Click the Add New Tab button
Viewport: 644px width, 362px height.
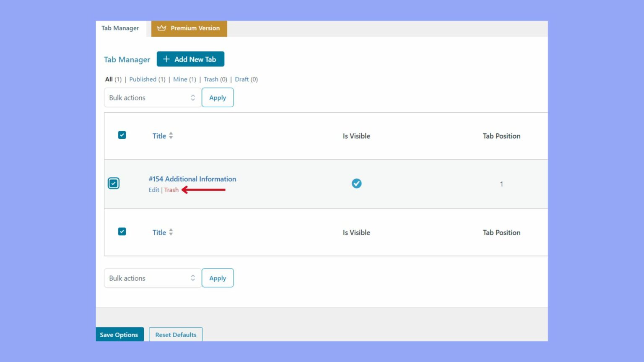[x=191, y=59]
